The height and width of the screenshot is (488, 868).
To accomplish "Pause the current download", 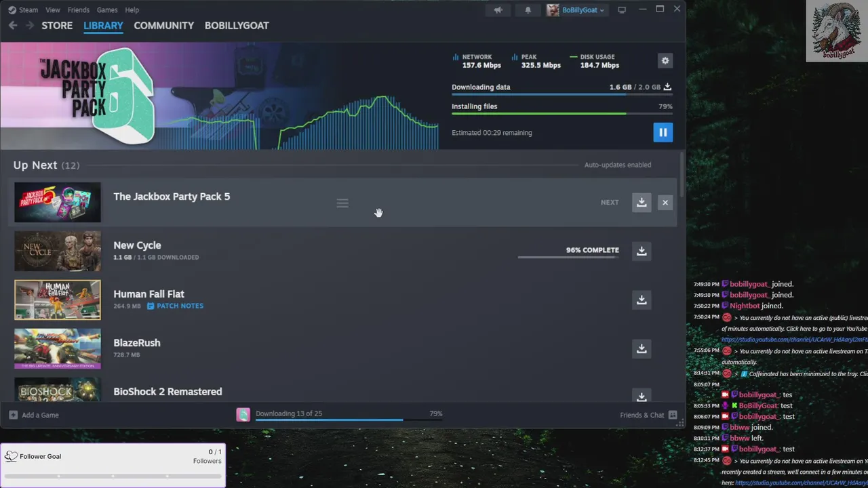I will click(x=663, y=132).
